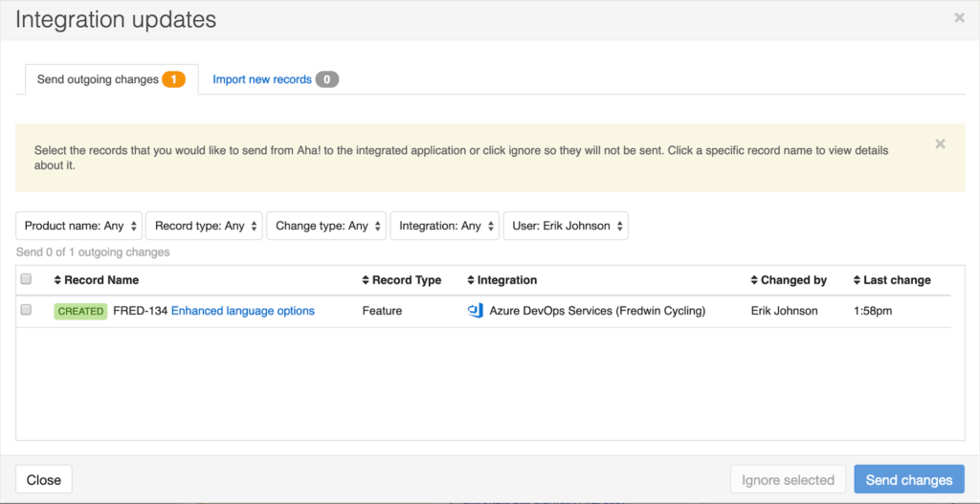980x504 pixels.
Task: Sort table by Changed by
Action: 789,280
